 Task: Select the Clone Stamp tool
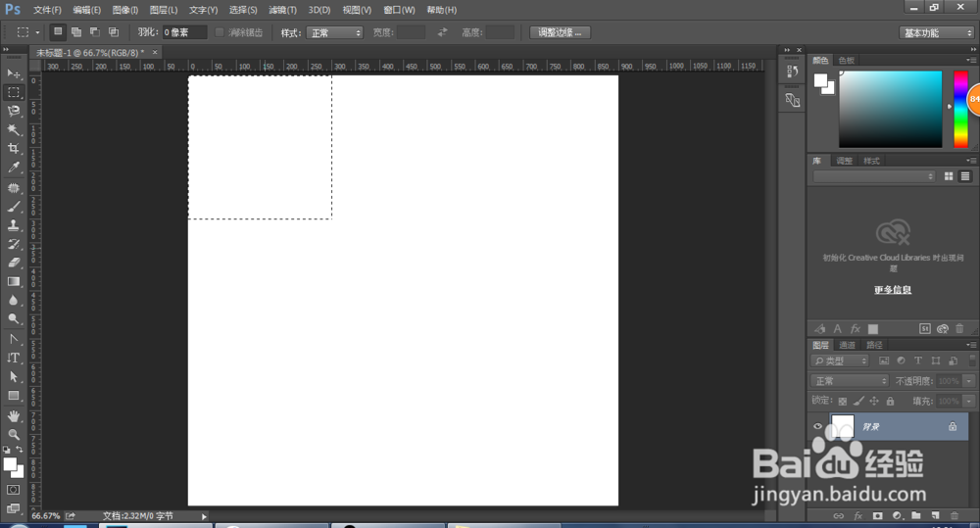point(14,225)
